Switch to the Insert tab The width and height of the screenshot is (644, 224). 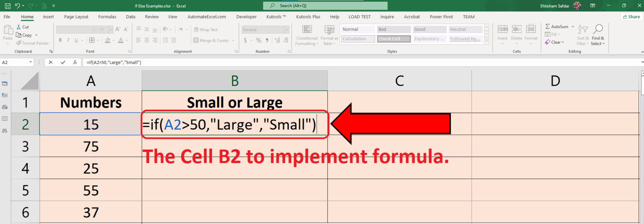[x=48, y=17]
